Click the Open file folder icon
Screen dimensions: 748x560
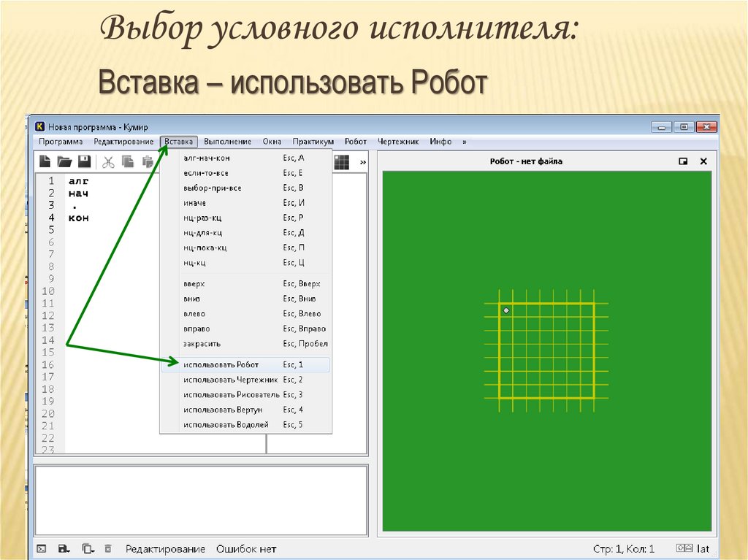64,161
